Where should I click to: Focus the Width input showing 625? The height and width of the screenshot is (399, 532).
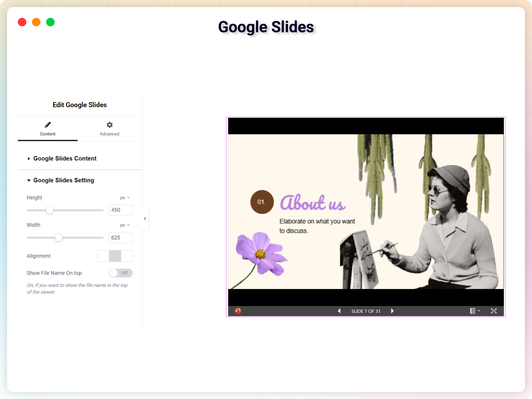tap(121, 238)
